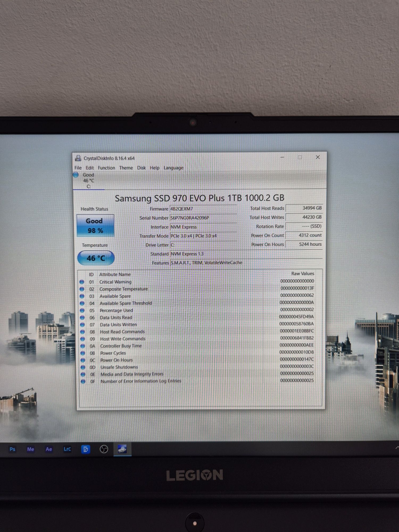Open the File menu
The height and width of the screenshot is (532, 399).
click(x=78, y=168)
